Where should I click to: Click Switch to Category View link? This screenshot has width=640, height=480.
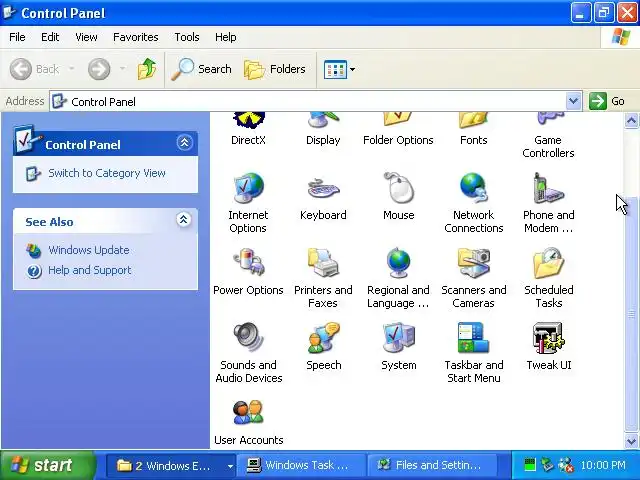(x=107, y=173)
